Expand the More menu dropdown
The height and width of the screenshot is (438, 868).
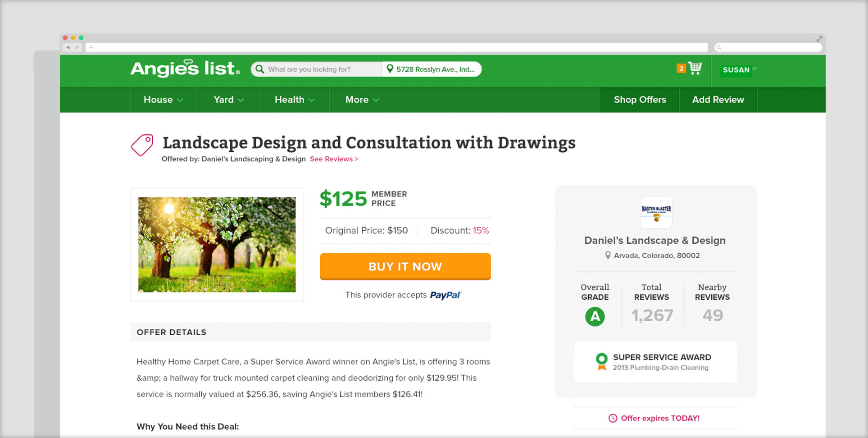(362, 100)
